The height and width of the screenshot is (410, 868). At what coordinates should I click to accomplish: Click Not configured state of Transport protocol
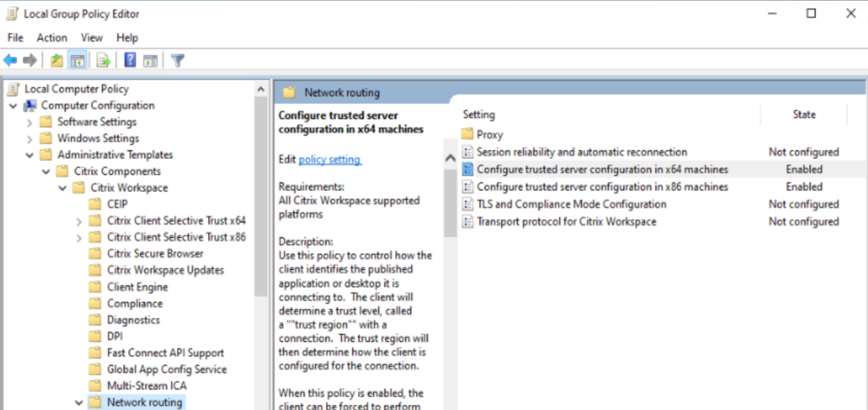(x=804, y=222)
